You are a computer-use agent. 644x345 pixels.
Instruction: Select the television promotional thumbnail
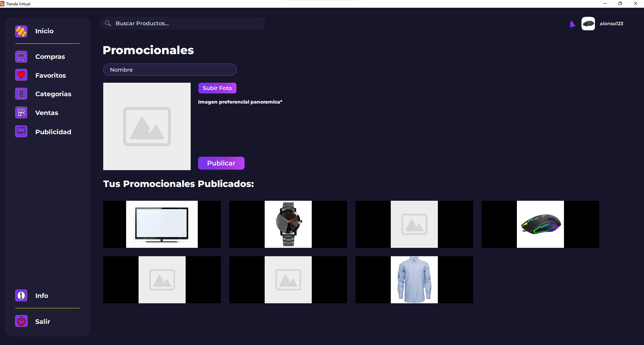(x=162, y=224)
